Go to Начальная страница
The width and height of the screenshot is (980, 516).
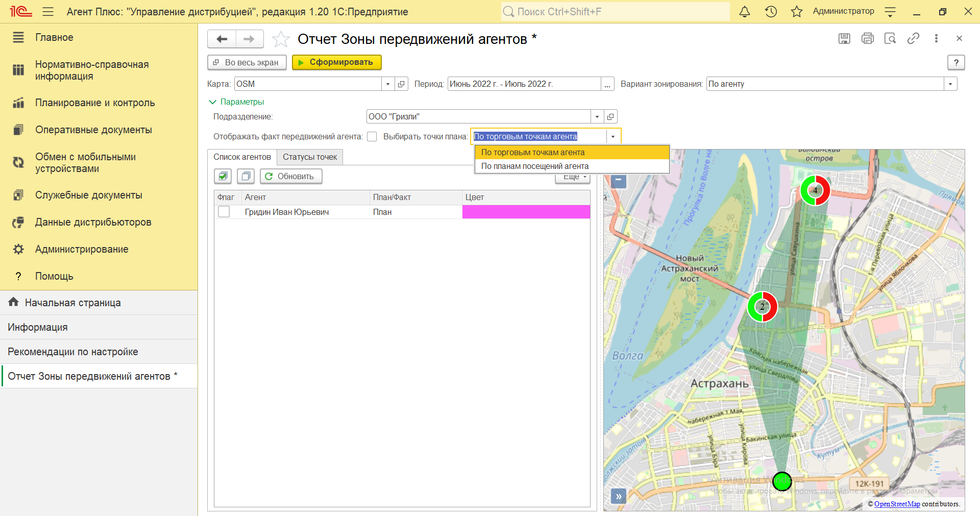tap(99, 303)
